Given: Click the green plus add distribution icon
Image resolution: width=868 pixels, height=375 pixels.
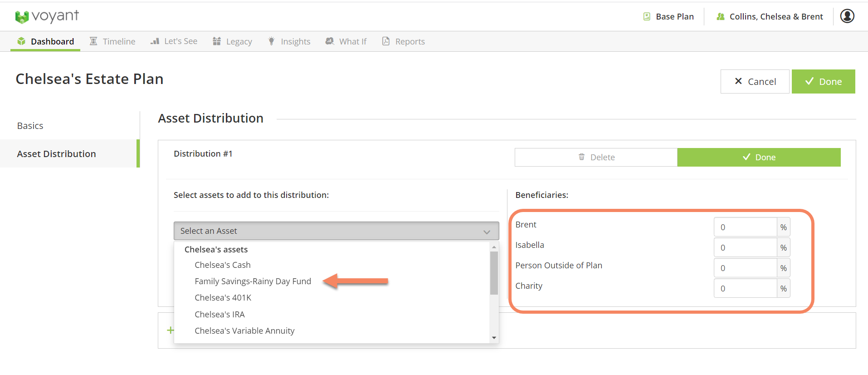Looking at the screenshot, I should (x=171, y=330).
